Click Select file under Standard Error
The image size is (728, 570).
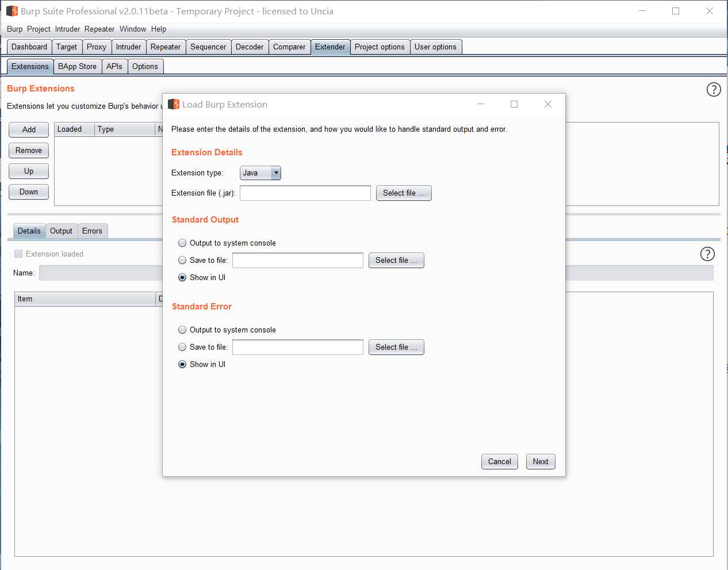[x=396, y=347]
